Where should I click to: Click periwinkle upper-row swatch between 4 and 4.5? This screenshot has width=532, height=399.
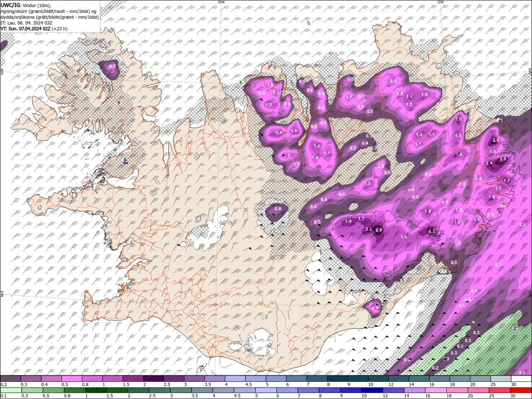pyautogui.click(x=235, y=379)
